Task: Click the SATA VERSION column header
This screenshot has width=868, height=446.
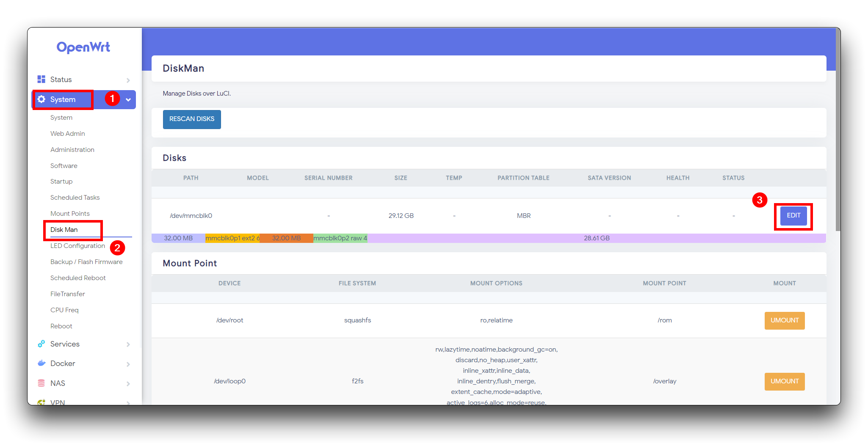Action: coord(609,178)
